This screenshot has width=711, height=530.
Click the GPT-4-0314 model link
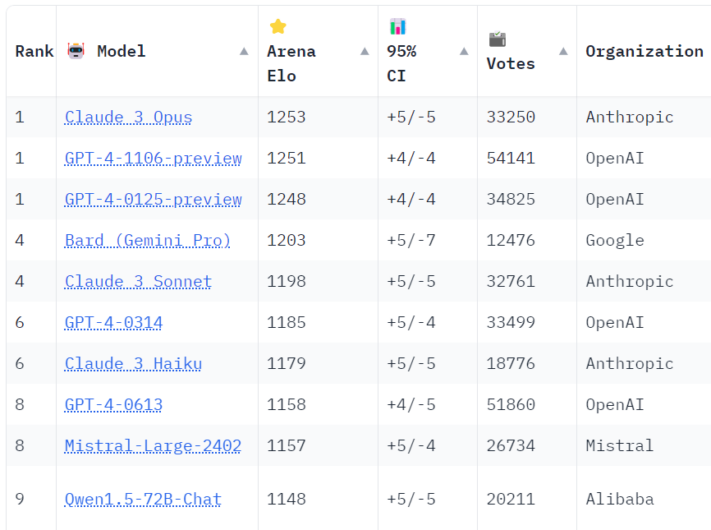pyautogui.click(x=113, y=322)
